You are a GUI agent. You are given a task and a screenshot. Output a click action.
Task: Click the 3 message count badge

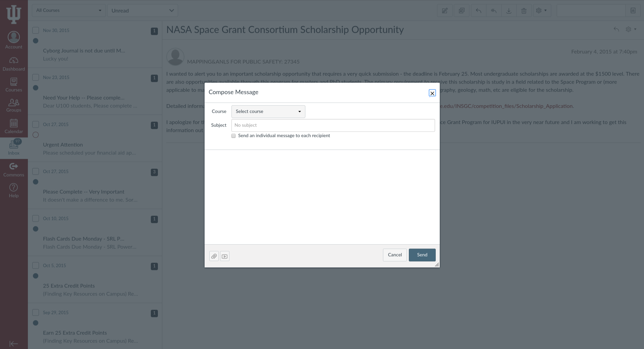tap(154, 172)
